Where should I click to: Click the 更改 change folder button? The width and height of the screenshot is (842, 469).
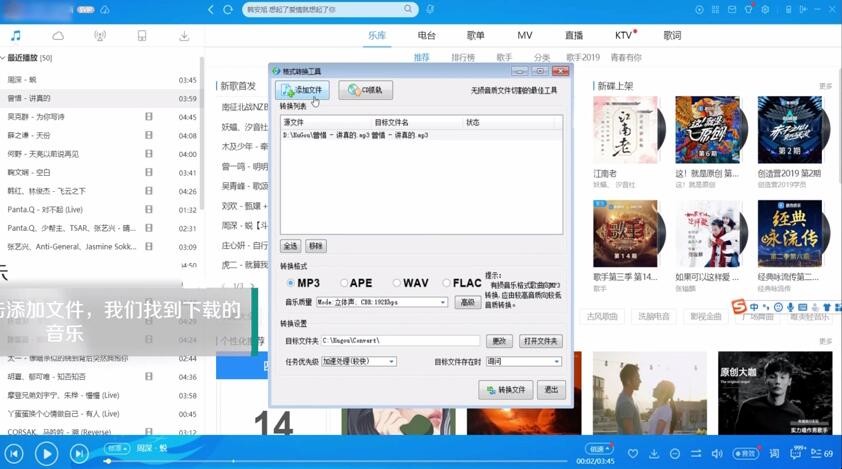tap(499, 341)
